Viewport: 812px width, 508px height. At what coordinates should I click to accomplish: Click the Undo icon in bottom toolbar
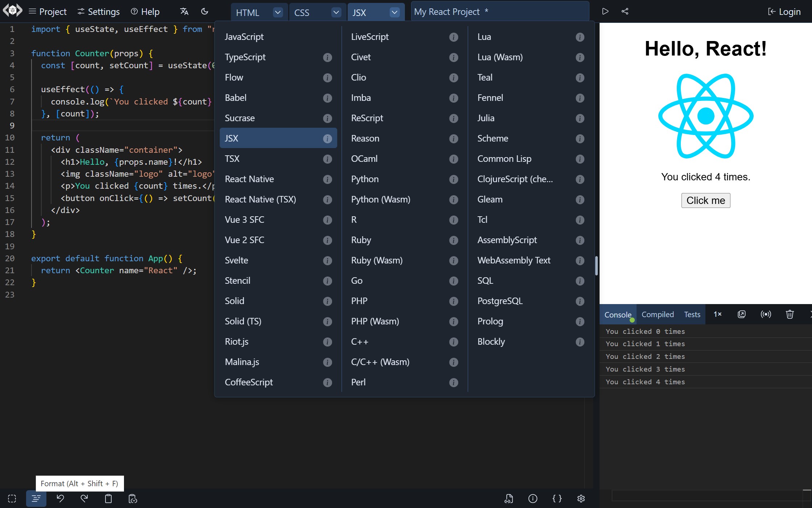(60, 499)
